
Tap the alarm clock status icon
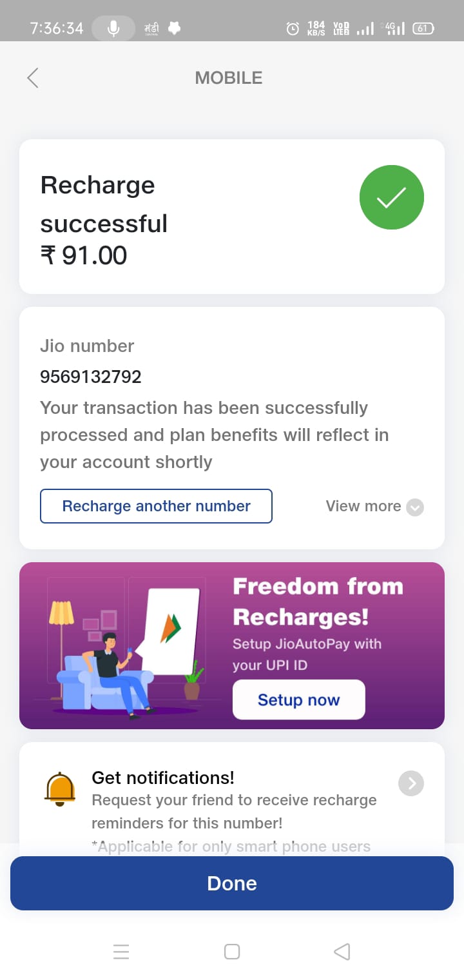click(x=293, y=28)
